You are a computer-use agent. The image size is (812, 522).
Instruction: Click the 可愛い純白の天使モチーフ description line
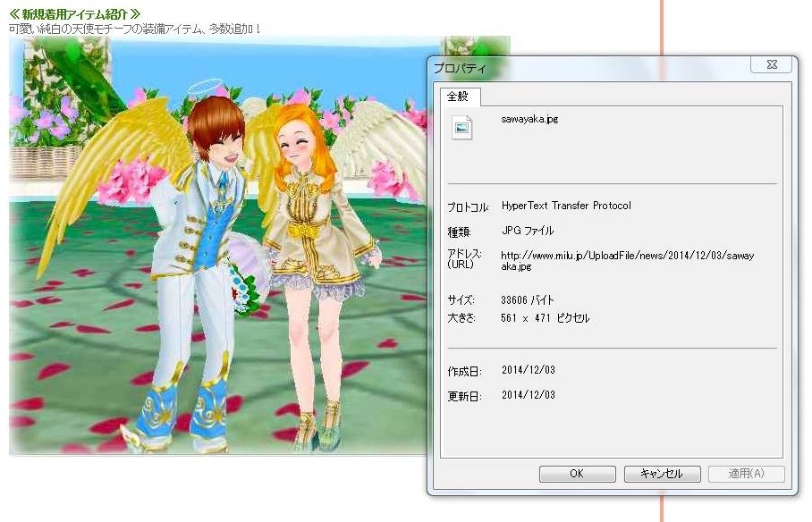(x=135, y=29)
